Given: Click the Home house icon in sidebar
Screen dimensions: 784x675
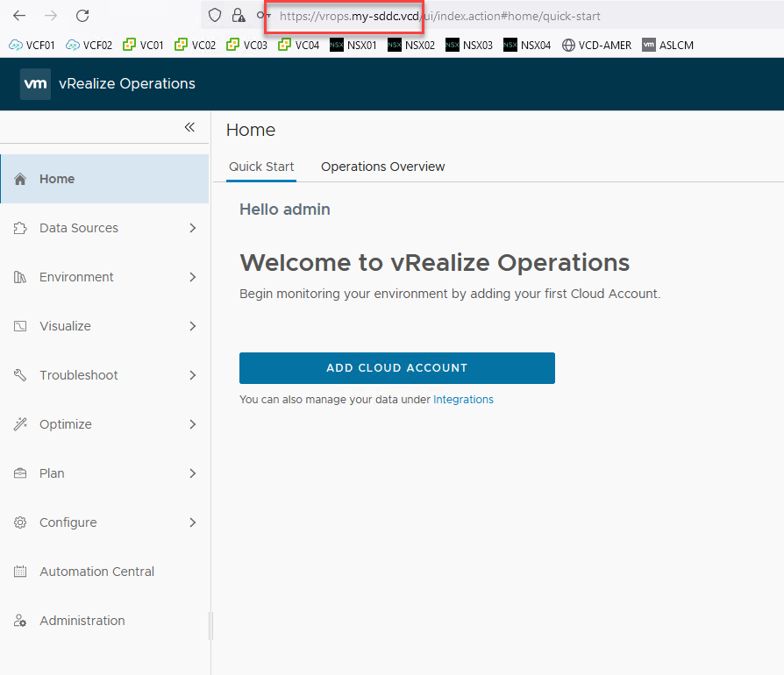Looking at the screenshot, I should [21, 179].
